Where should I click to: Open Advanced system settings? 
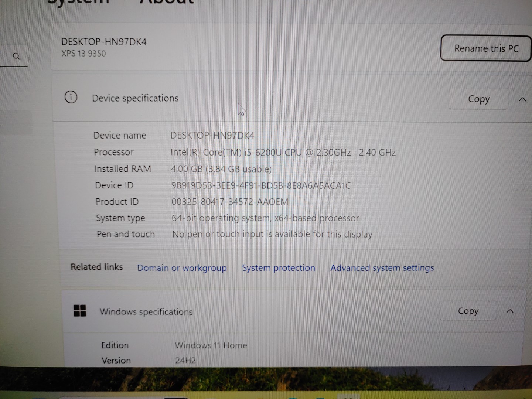coord(382,268)
